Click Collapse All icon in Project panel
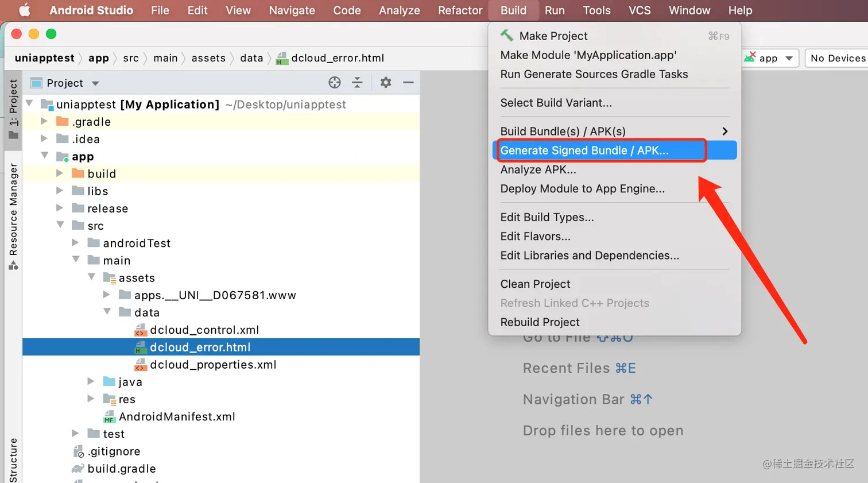 [x=357, y=83]
